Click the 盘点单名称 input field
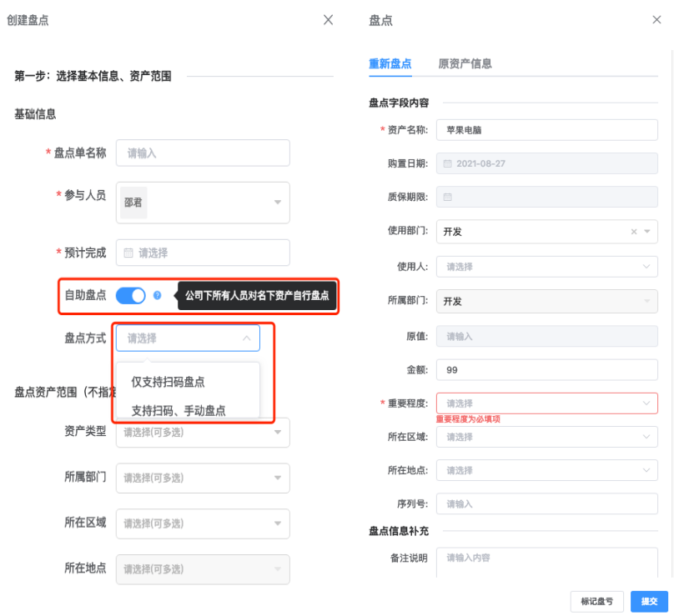The width and height of the screenshot is (674, 616). pos(203,153)
